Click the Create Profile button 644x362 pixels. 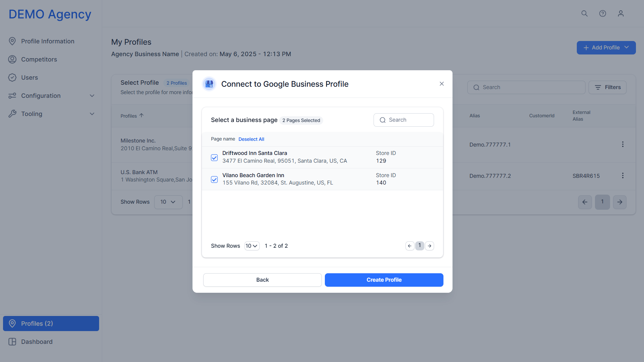click(x=384, y=280)
